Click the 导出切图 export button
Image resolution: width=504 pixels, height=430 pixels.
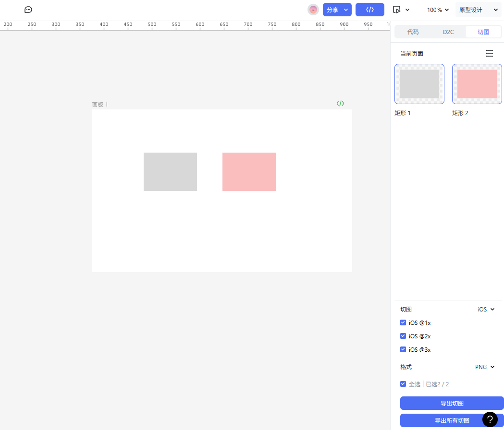pyautogui.click(x=452, y=403)
